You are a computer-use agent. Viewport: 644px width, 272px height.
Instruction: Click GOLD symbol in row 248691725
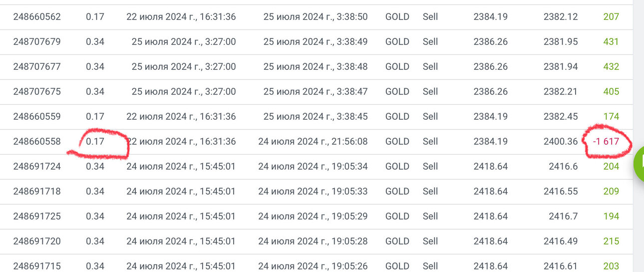coord(397,216)
